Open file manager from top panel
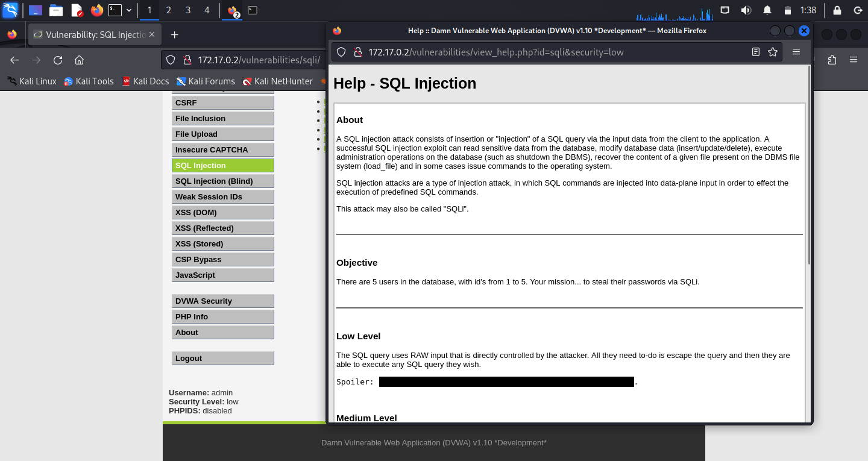 point(56,10)
